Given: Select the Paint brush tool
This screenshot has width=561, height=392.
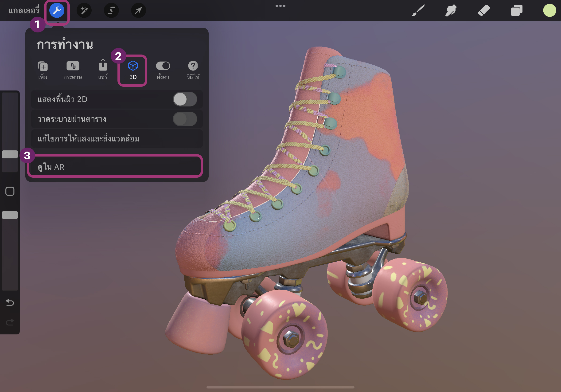Looking at the screenshot, I should tap(418, 11).
